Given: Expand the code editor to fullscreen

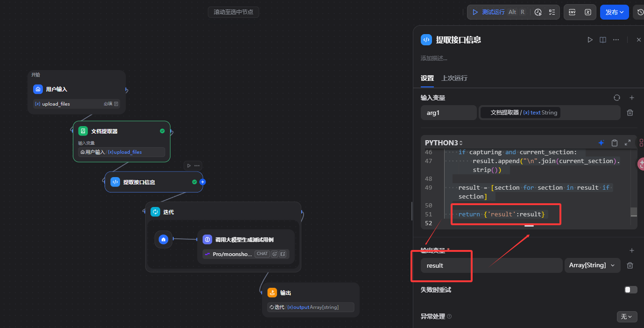Looking at the screenshot, I should (x=628, y=143).
